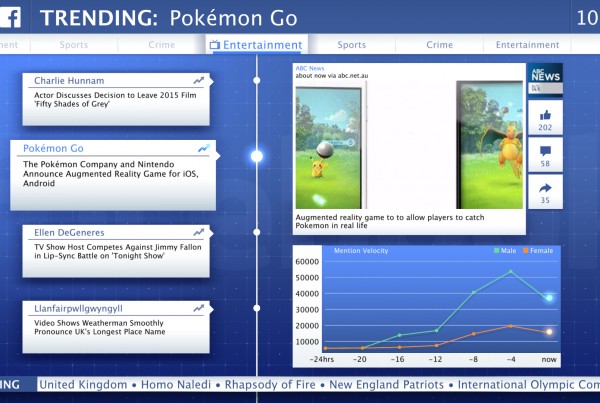
Task: Click 'about now via abc.net.au' text
Action: 332,76
